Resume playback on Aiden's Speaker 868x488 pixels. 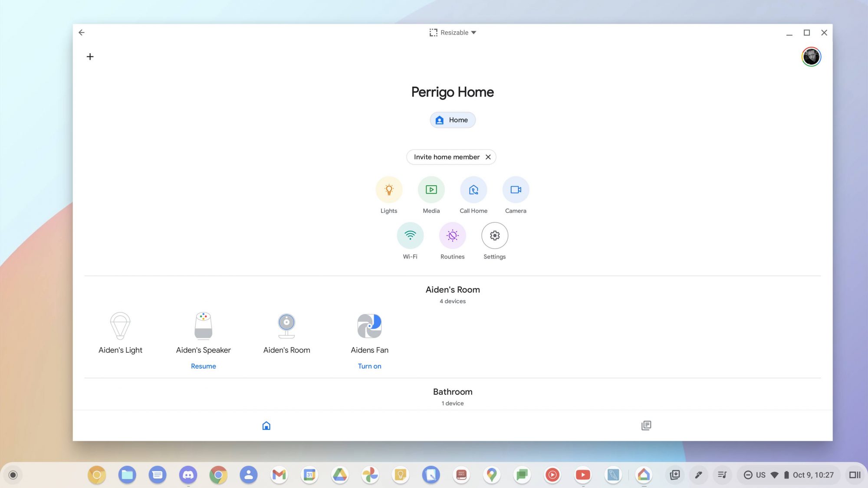click(x=203, y=366)
